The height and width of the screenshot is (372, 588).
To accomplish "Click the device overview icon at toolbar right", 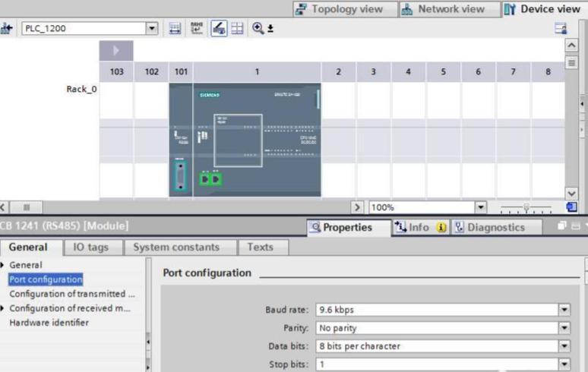I will click(561, 29).
